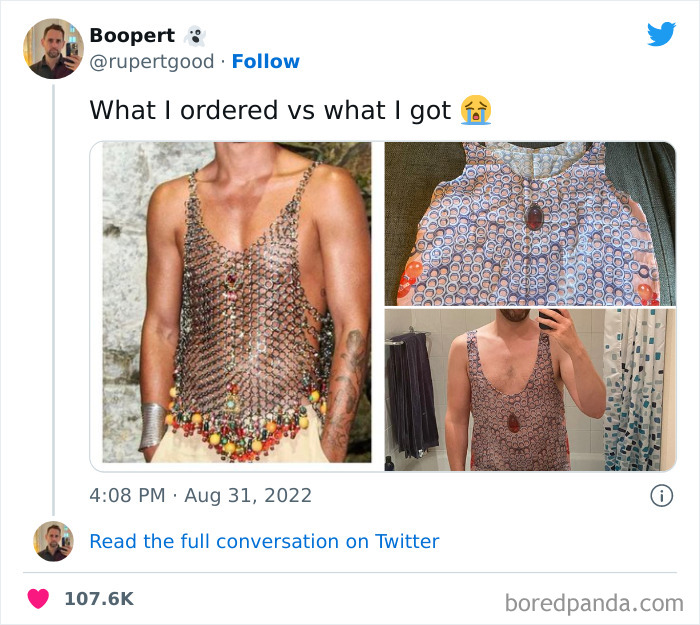Open the bathroom mirror selfie photo

(x=530, y=390)
